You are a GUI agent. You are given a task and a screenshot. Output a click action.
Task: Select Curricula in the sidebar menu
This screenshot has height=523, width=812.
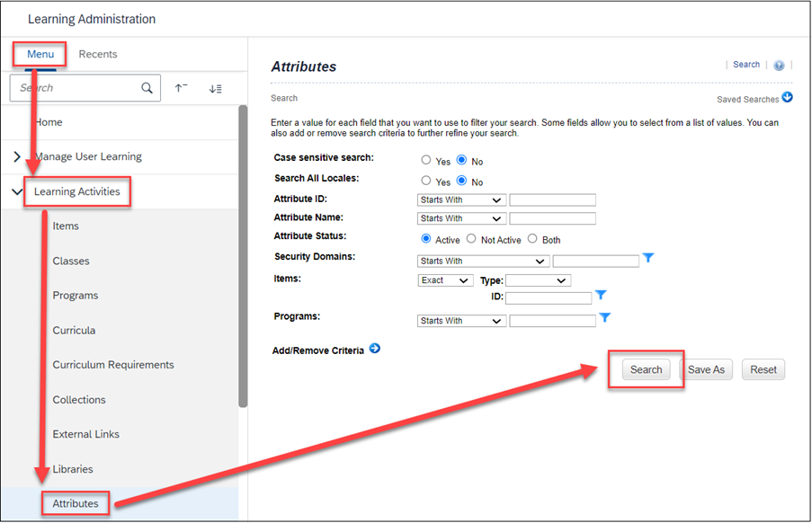[x=74, y=330]
